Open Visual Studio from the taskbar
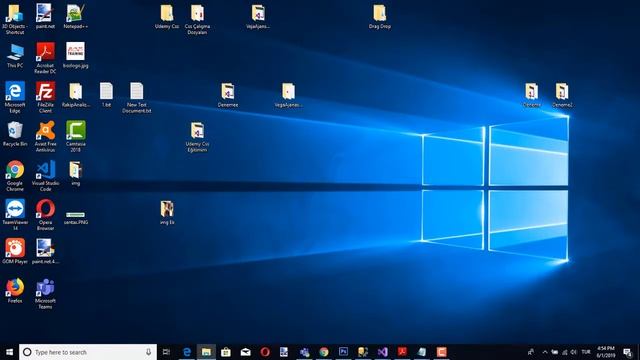The height and width of the screenshot is (360, 640). (382, 352)
